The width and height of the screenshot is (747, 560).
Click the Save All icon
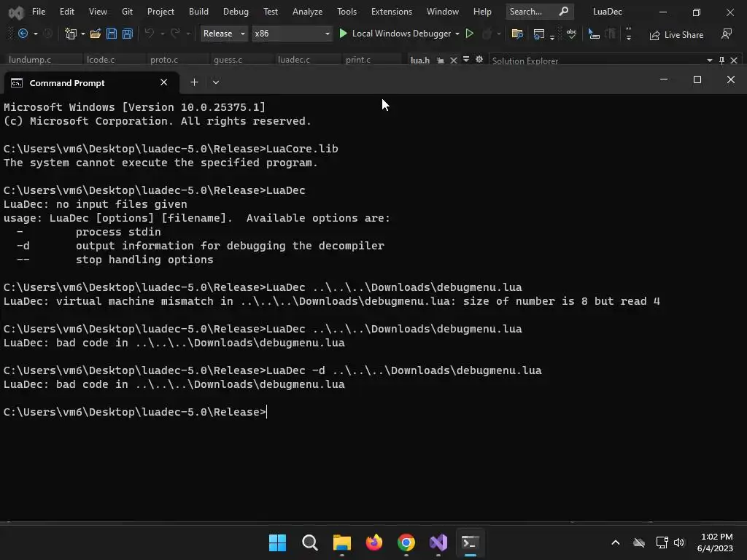click(x=127, y=34)
